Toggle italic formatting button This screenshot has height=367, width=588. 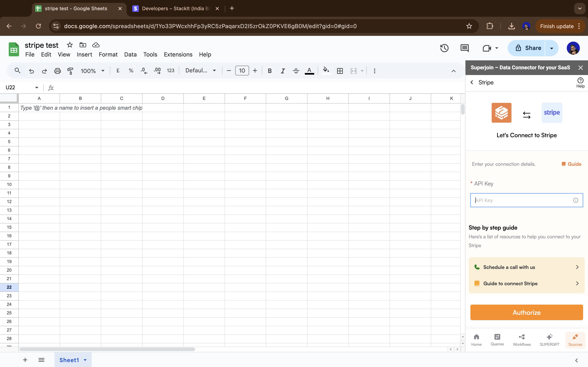[x=283, y=71]
